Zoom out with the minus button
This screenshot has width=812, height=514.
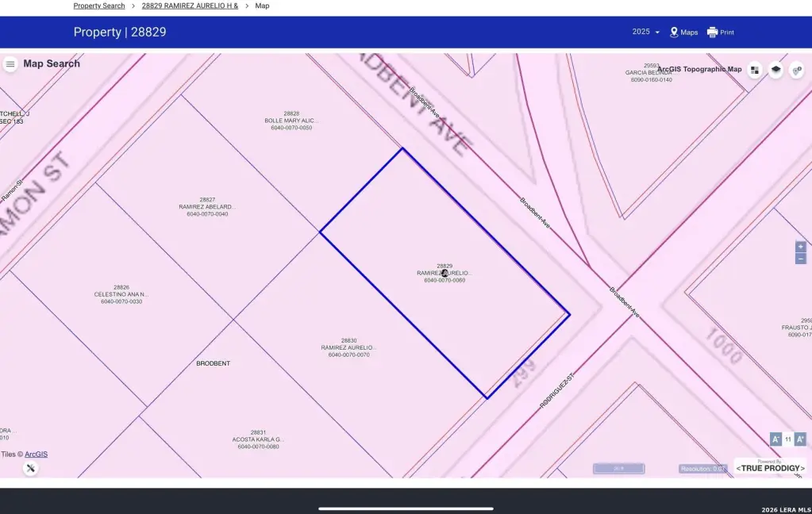tap(800, 259)
